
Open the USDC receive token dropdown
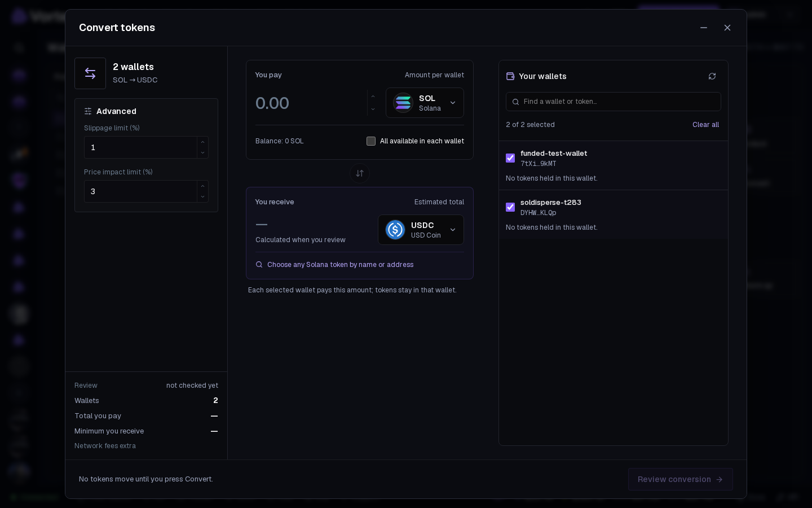pos(421,230)
